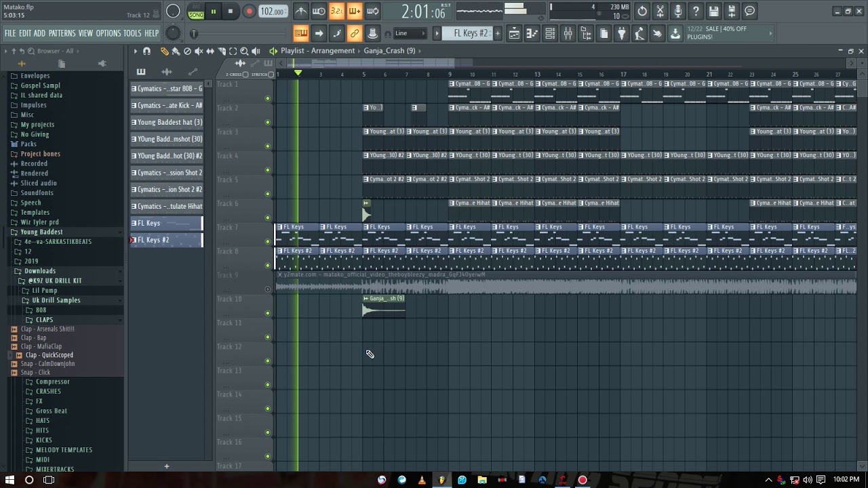The width and height of the screenshot is (868, 488).
Task: Click the master pitch knob
Action: [173, 33]
